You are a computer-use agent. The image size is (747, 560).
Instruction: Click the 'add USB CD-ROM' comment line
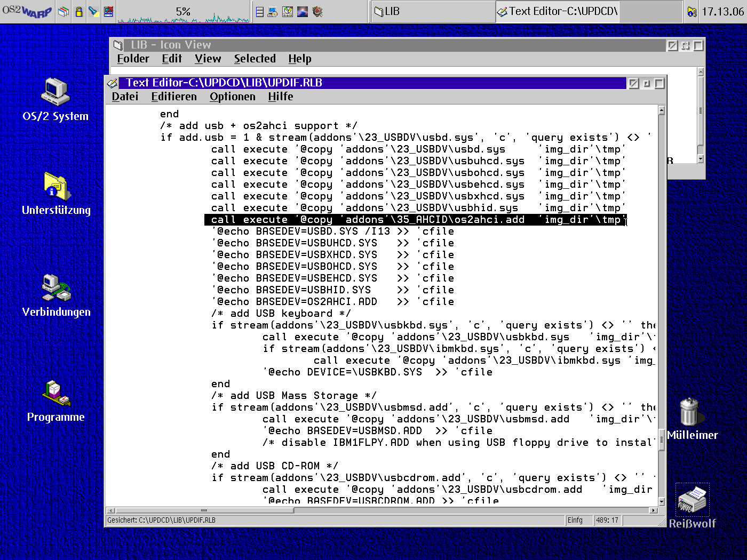point(275,466)
